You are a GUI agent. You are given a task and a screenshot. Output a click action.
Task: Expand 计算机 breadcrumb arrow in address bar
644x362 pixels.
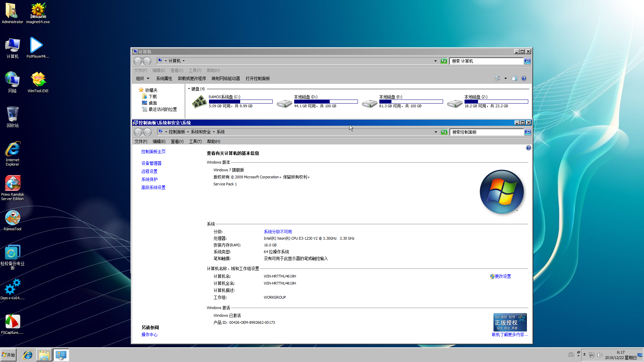183,61
